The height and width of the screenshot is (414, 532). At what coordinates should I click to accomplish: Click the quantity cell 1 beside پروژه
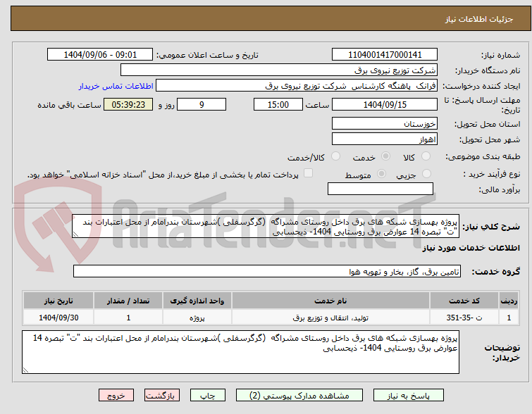pyautogui.click(x=128, y=318)
